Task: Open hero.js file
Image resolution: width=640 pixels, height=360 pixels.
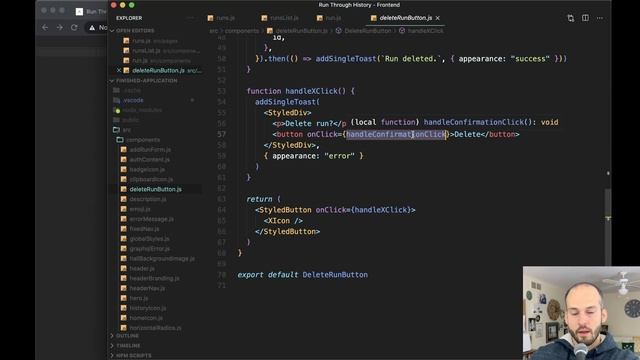Action: [139, 298]
